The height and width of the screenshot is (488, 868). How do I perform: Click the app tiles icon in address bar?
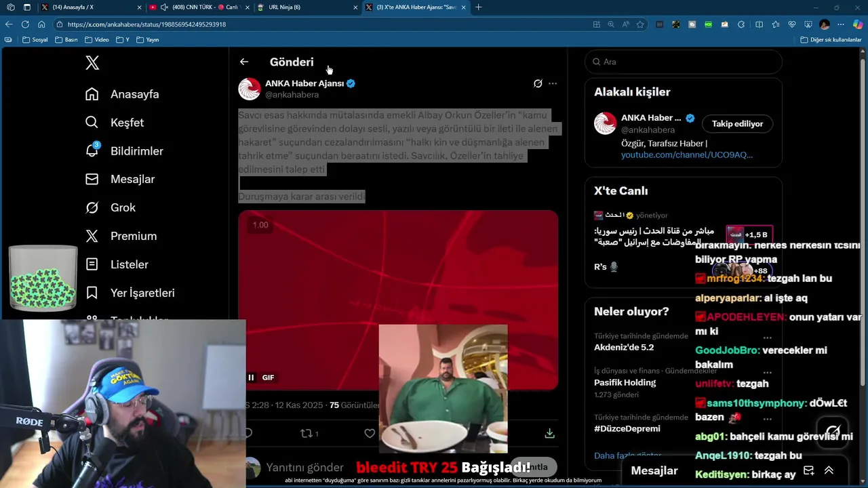tap(596, 24)
